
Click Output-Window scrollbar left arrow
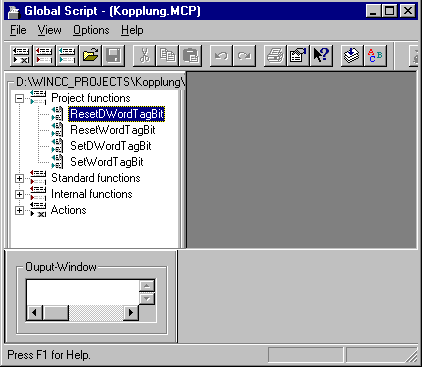point(34,313)
